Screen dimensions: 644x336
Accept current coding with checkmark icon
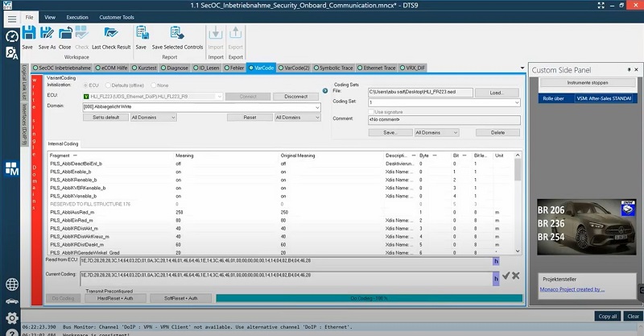pos(506,276)
